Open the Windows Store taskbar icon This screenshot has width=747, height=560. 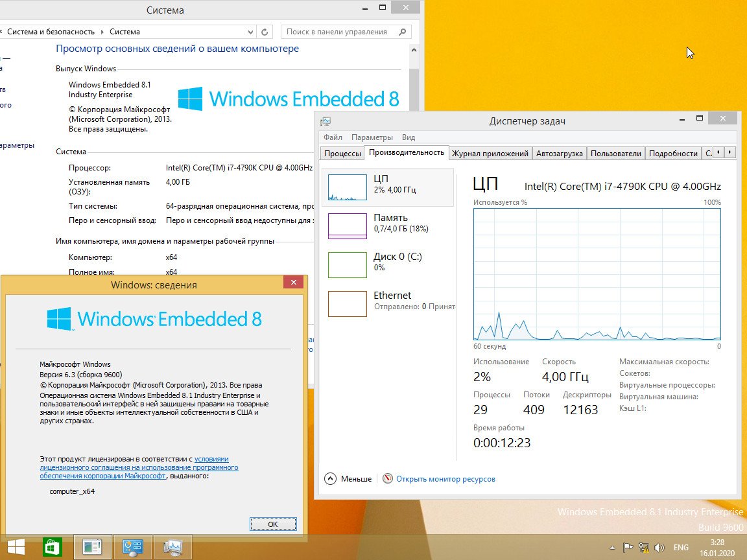(x=53, y=547)
